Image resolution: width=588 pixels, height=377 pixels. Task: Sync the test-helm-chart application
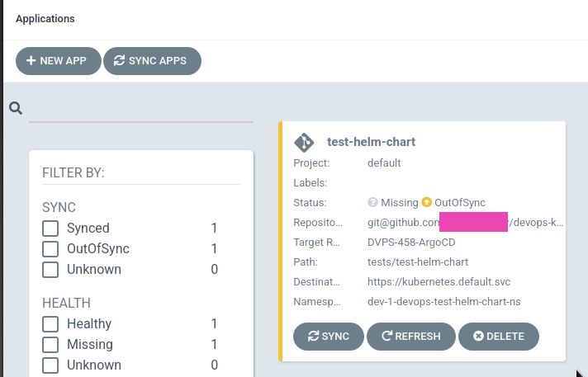click(x=329, y=337)
